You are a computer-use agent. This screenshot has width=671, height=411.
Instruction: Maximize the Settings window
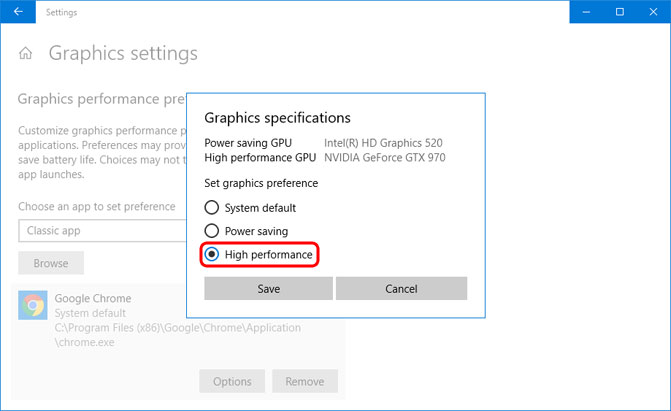pyautogui.click(x=620, y=12)
